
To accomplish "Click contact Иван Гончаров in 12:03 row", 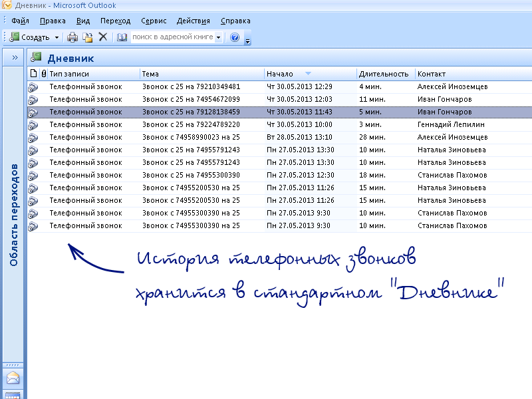I will point(444,99).
